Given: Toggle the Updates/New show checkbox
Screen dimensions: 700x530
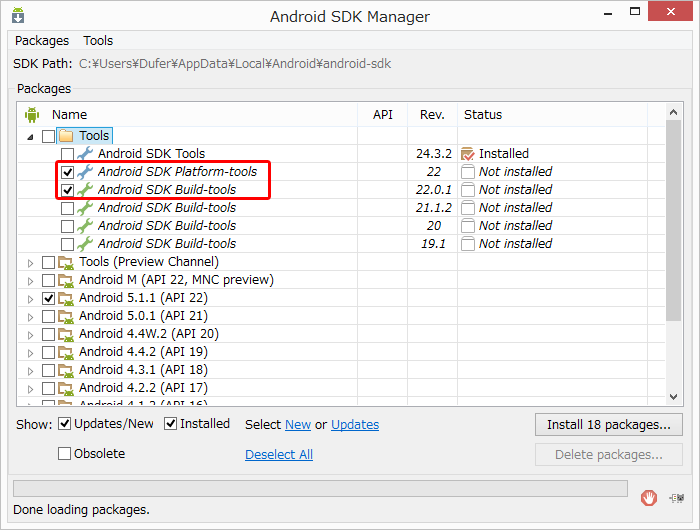Looking at the screenshot, I should tap(65, 423).
